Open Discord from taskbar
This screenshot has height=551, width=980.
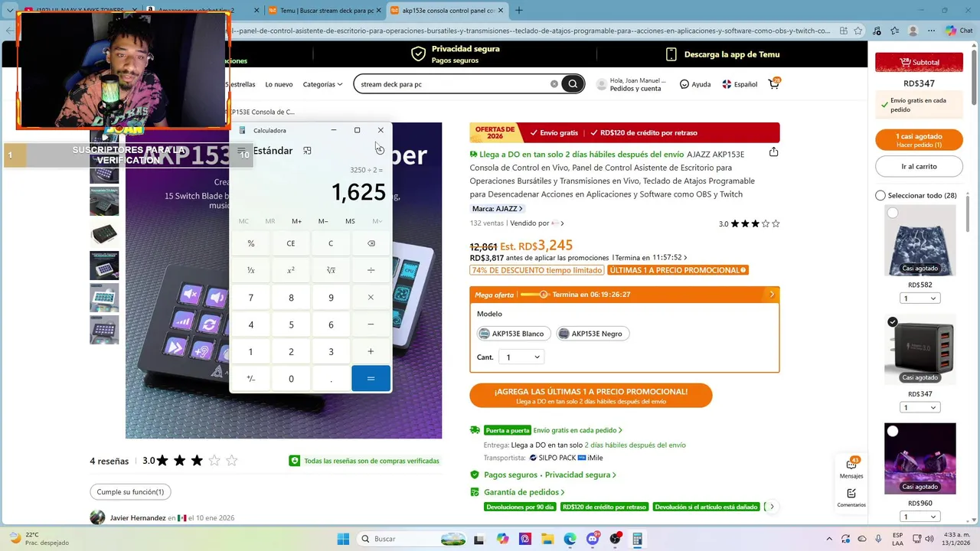point(593,539)
